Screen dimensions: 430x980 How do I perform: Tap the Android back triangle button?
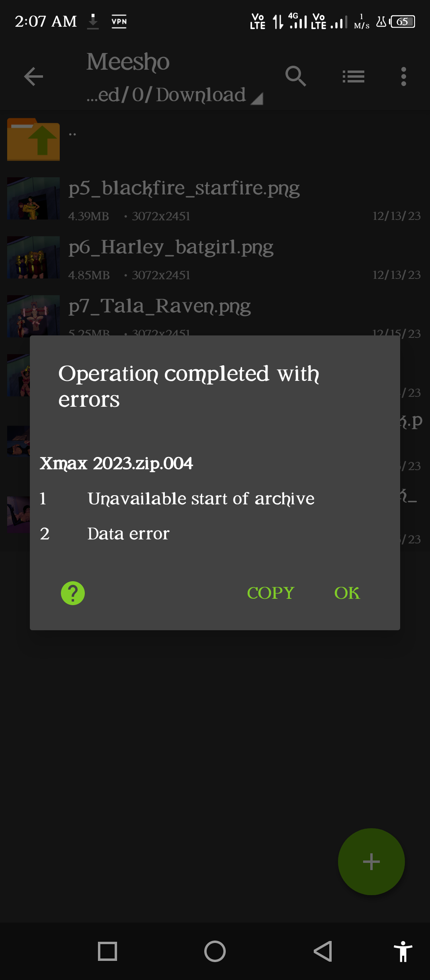[322, 951]
